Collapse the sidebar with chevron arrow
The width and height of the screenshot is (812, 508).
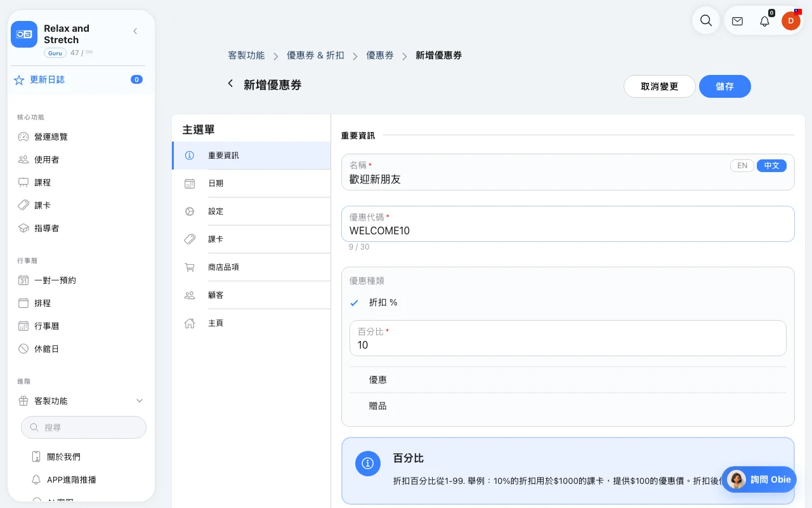(x=135, y=31)
